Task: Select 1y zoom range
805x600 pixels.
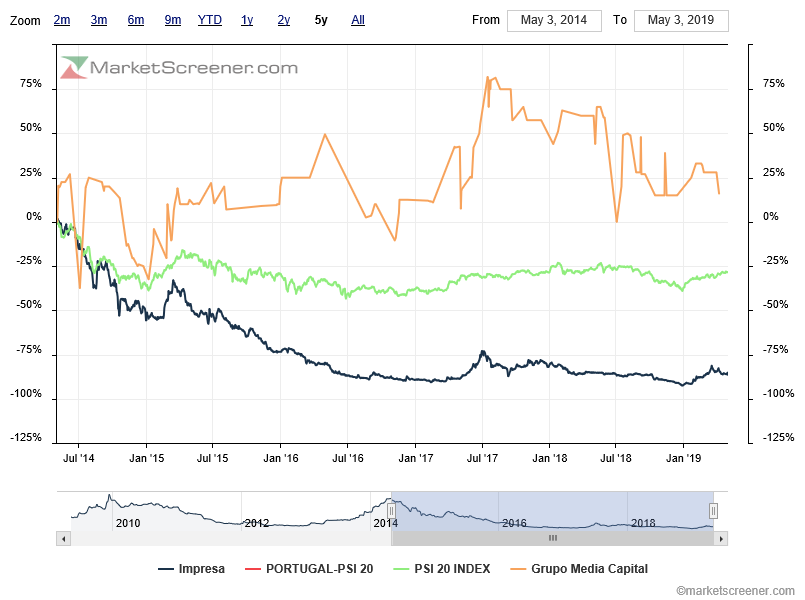Action: point(247,20)
